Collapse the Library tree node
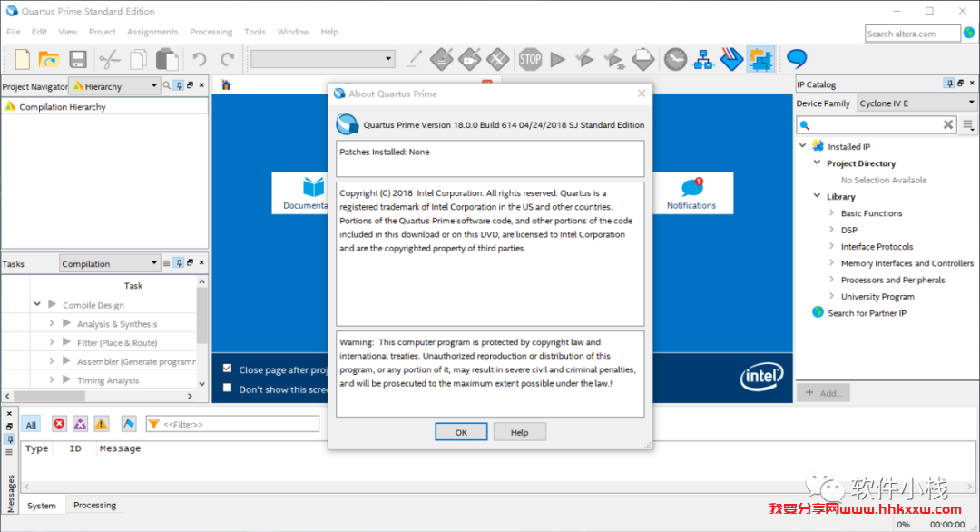Viewport: 980px width, 532px height. pos(817,196)
